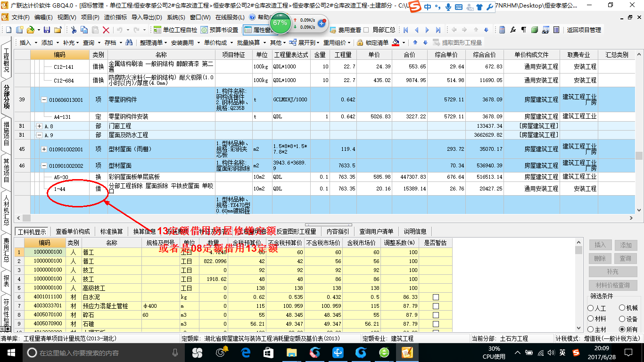Select 设备 filter radio button

click(622, 319)
